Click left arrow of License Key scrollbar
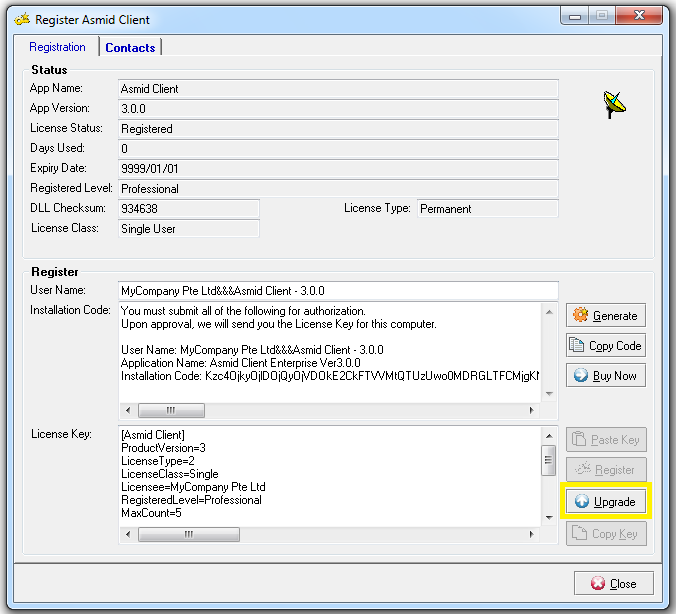 pos(127,534)
